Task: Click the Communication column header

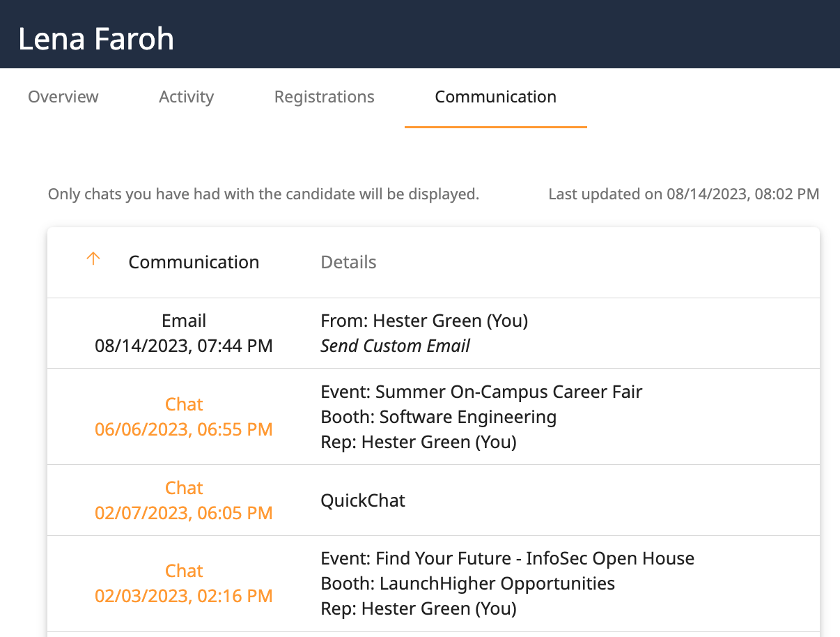Action: 194,262
